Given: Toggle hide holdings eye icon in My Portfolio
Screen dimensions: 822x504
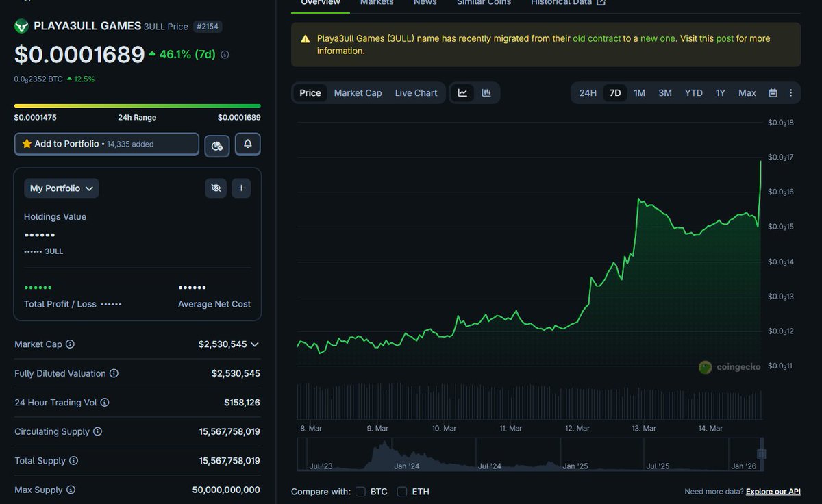Looking at the screenshot, I should [216, 188].
